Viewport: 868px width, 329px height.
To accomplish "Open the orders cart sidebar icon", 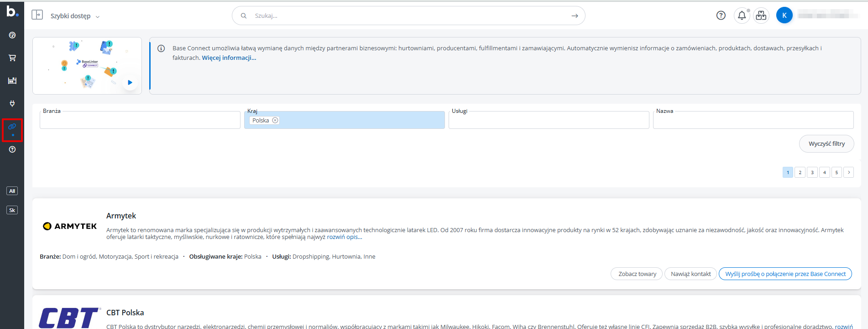I will (x=12, y=58).
